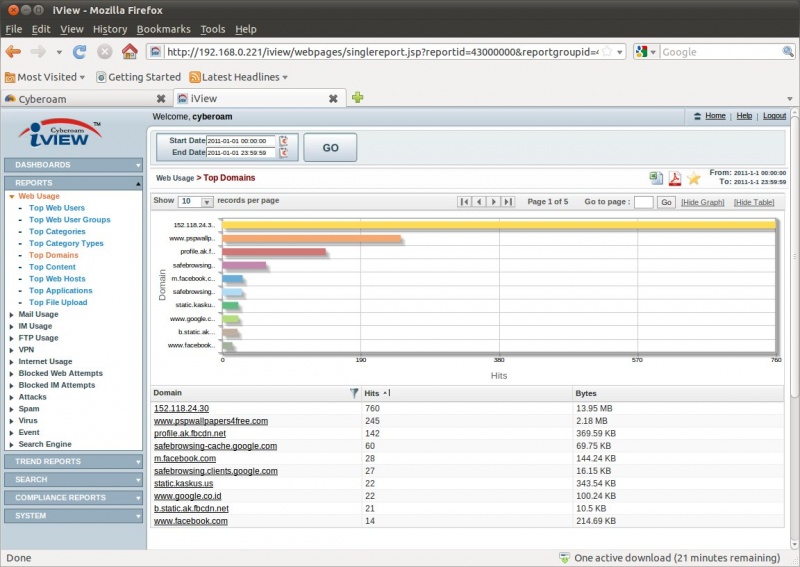This screenshot has width=800, height=567.
Task: Expand the DASHBOARDS sidebar section
Action: 74,165
